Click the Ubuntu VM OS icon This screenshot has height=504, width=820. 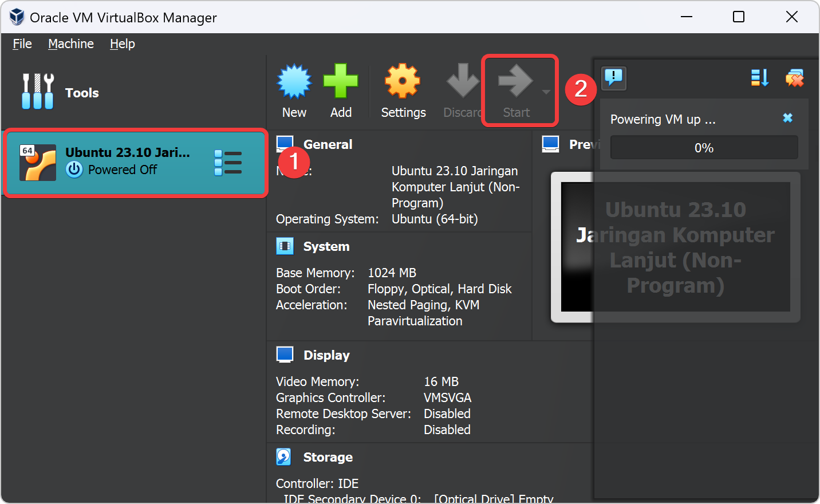point(38,163)
